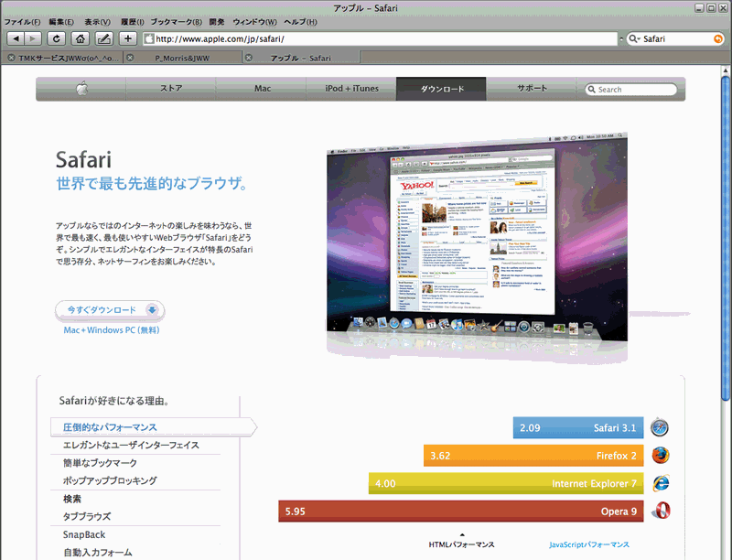The width and height of the screenshot is (732, 560).
Task: Go back with the left arrow button
Action: pos(16,38)
